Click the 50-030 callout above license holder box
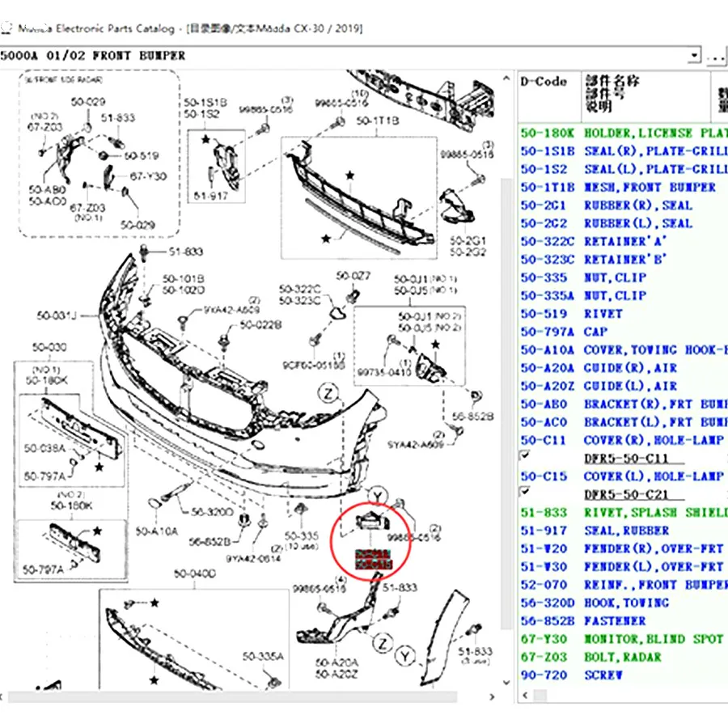This screenshot has width=728, height=728. tap(49, 347)
